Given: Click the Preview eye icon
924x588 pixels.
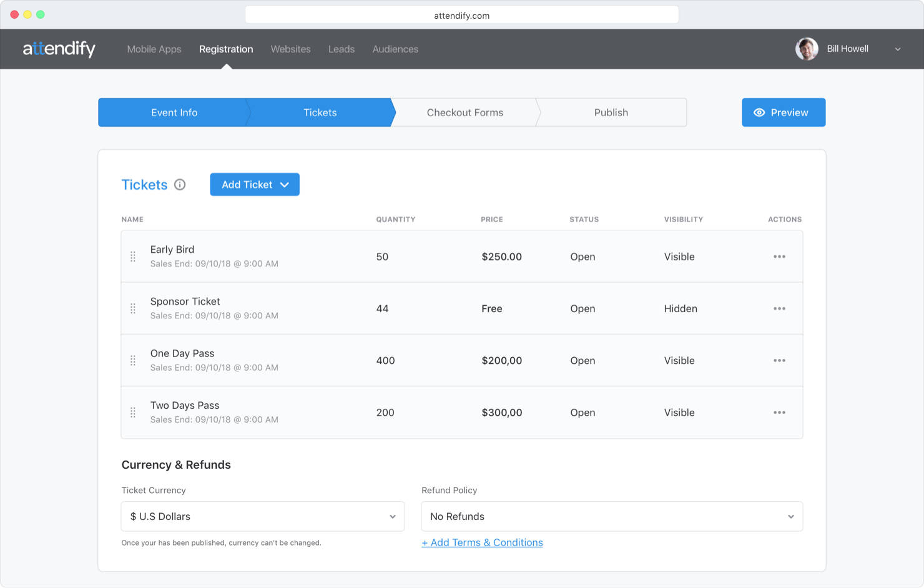Looking at the screenshot, I should 759,112.
